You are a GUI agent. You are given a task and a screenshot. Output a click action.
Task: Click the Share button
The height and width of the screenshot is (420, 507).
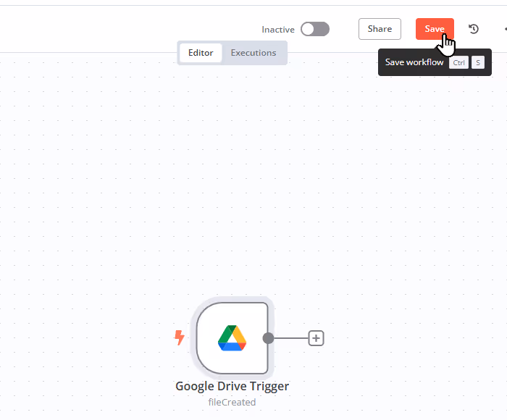380,29
